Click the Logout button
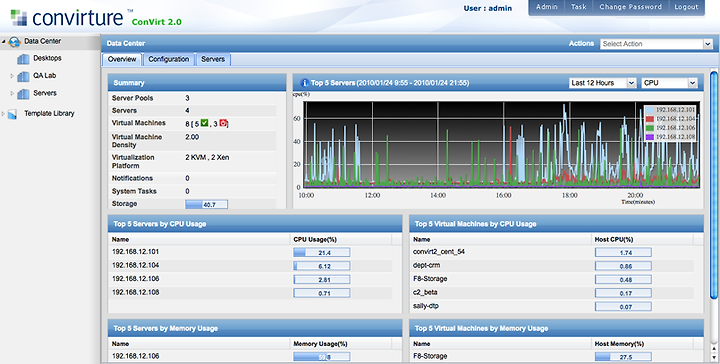 coord(686,7)
